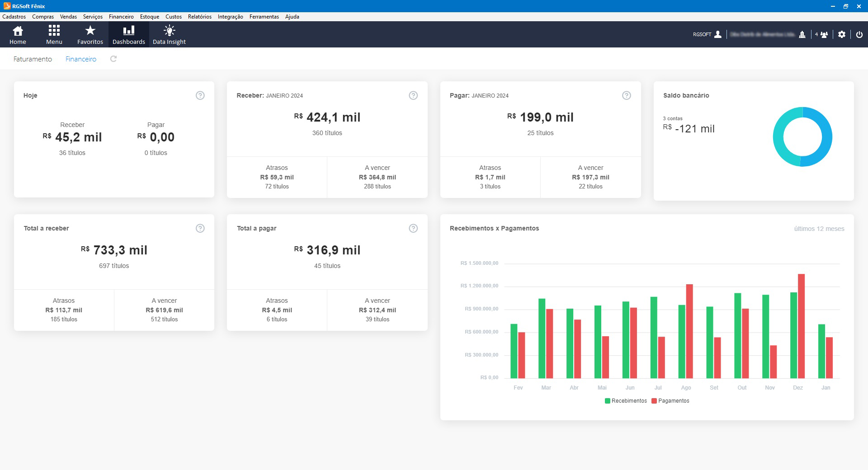
Task: Open the Vendas menu
Action: coord(68,17)
